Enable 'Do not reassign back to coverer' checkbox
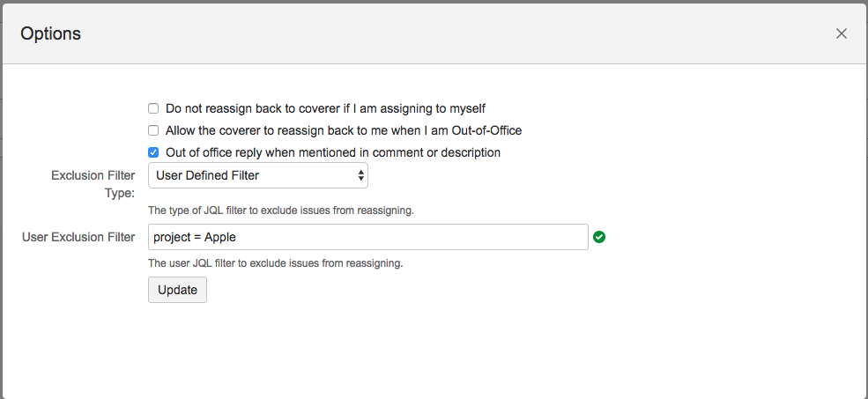868x399 pixels. (153, 108)
